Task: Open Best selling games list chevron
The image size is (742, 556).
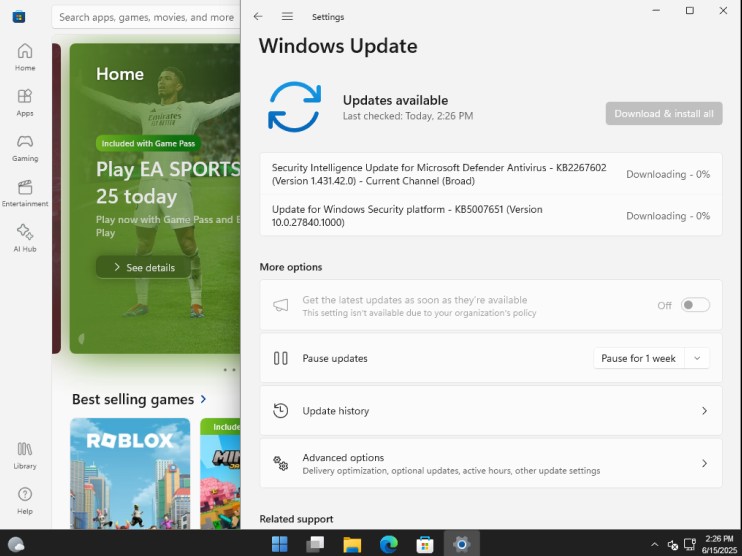Action: [x=203, y=399]
